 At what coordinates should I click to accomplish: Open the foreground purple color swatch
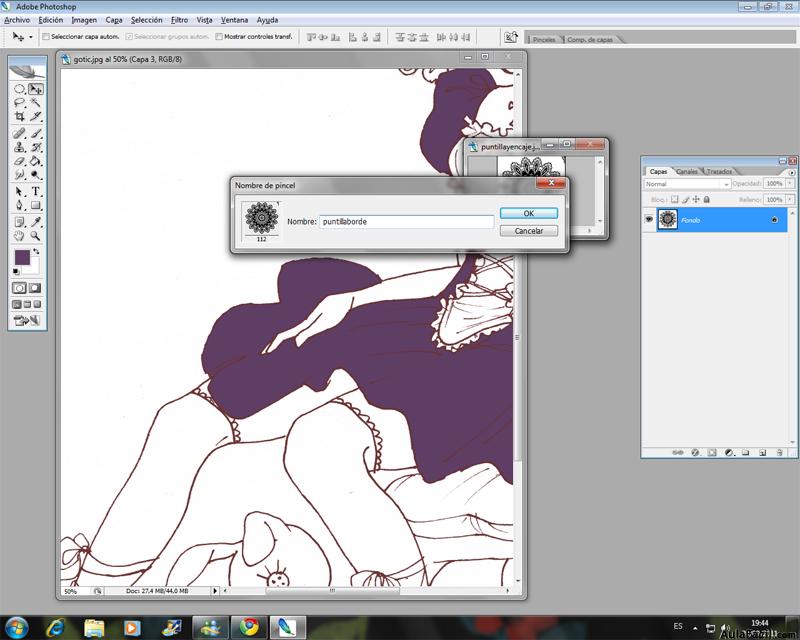22,258
